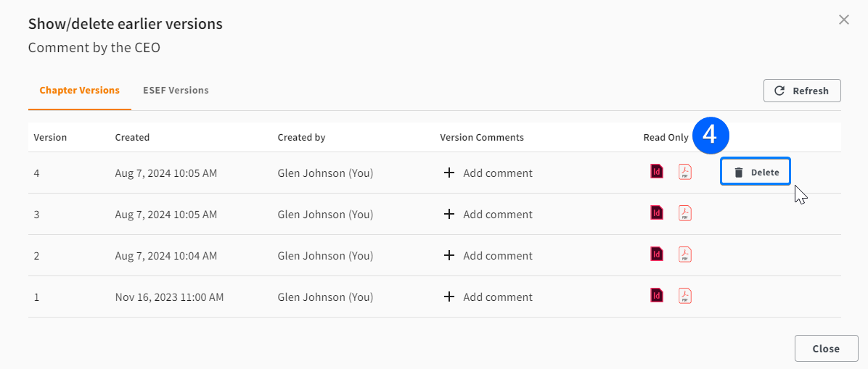Open InDesign file for version 1
Image resolution: width=868 pixels, height=369 pixels.
click(x=657, y=296)
